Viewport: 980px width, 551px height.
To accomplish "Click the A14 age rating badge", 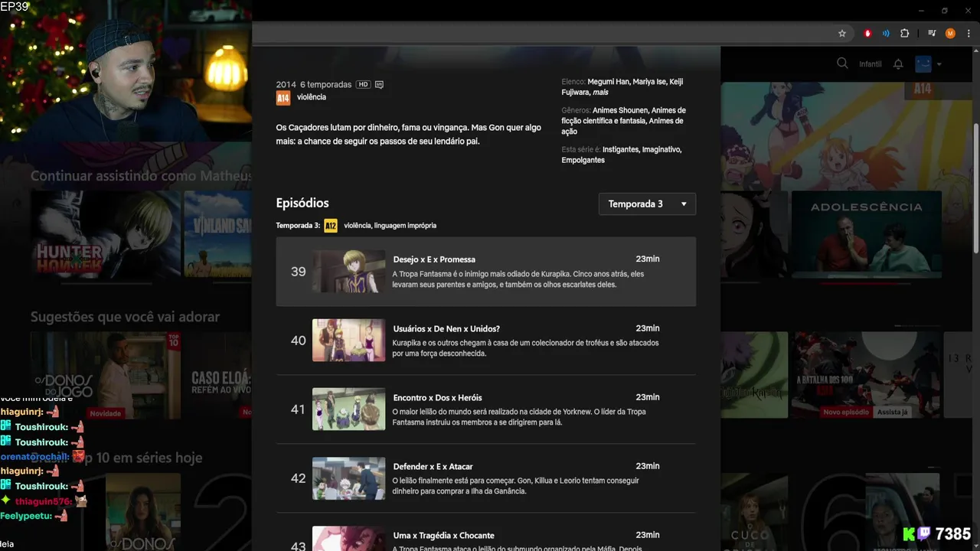I will 283,98.
